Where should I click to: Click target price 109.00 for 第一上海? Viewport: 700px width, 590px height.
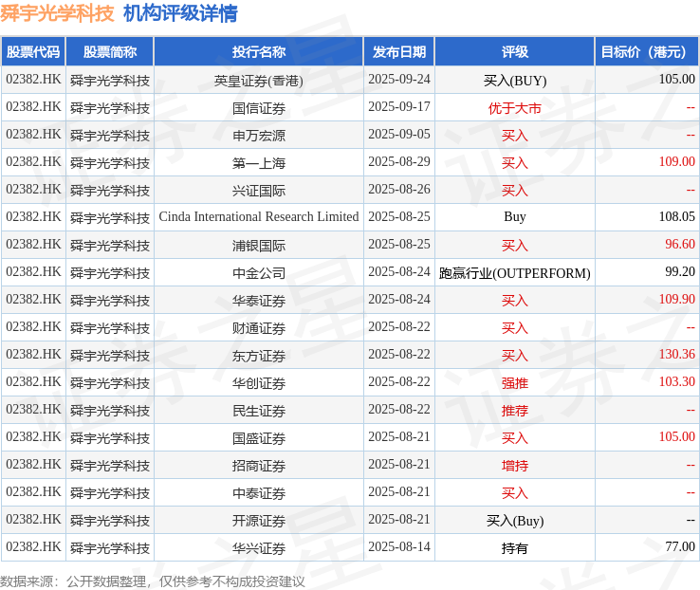[x=677, y=162]
